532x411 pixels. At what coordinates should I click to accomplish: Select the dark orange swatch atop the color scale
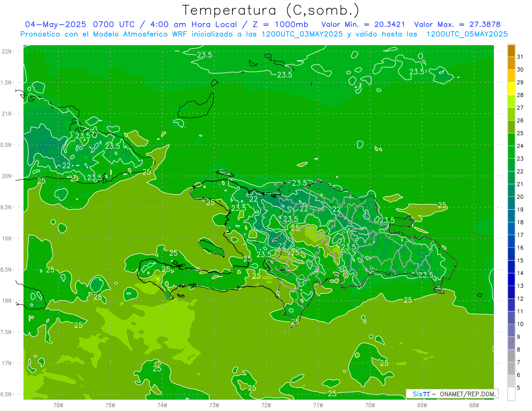click(511, 51)
